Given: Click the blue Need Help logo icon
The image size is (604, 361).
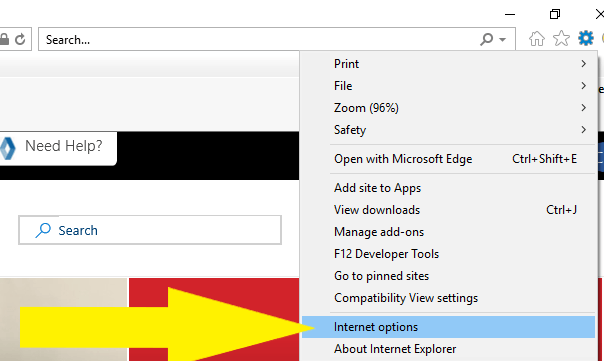Looking at the screenshot, I should tap(7, 148).
